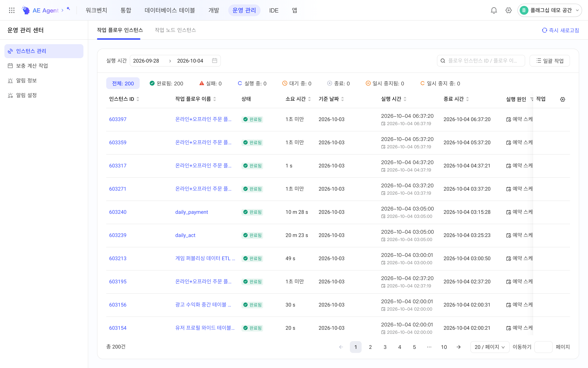The height and width of the screenshot is (368, 588).
Task: Open 데이터베이스 테이블 top menu
Action: tap(170, 10)
